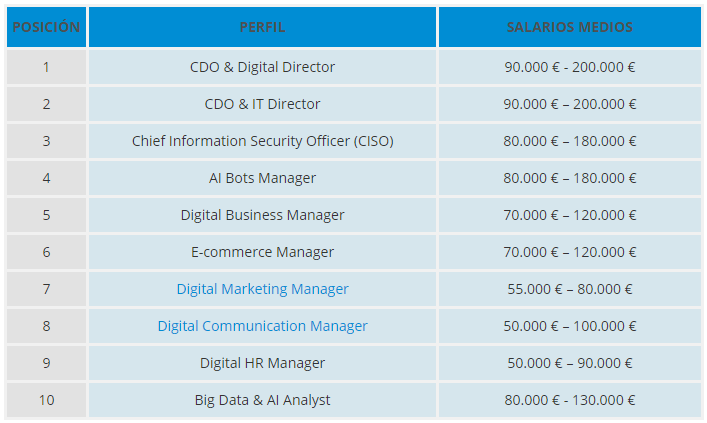Click the Digital Business Manager cell
Viewport: 707px width, 423px height.
[x=262, y=215]
